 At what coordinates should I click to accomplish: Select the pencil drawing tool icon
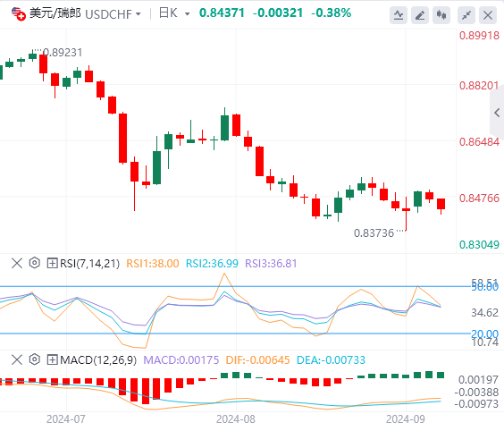tap(420, 15)
